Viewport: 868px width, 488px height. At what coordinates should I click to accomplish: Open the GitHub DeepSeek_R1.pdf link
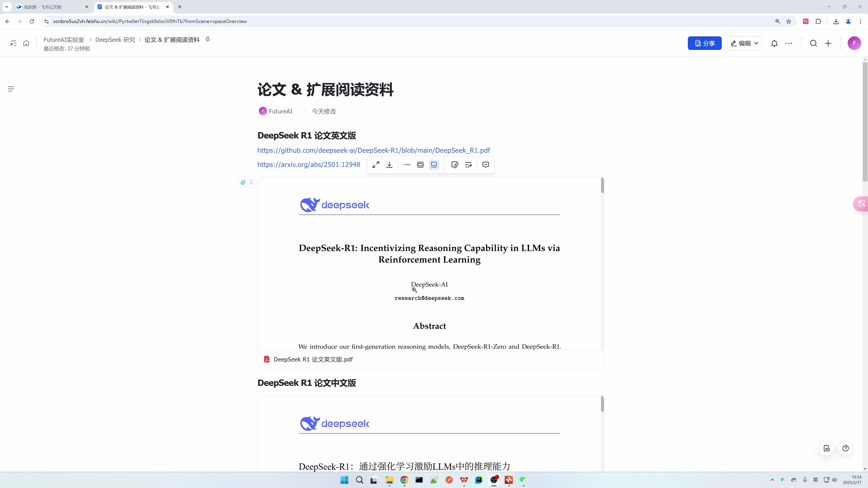[374, 150]
